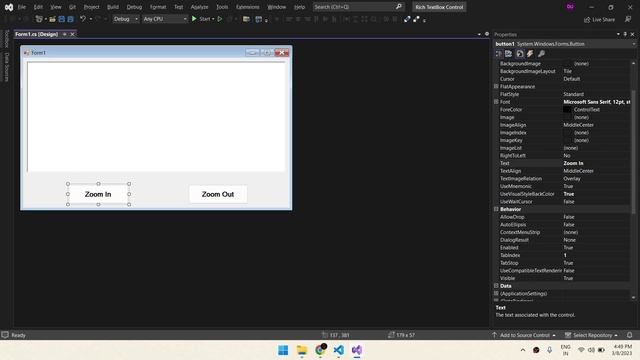
Task: Click the Text property value Zoom In
Action: pyautogui.click(x=573, y=163)
